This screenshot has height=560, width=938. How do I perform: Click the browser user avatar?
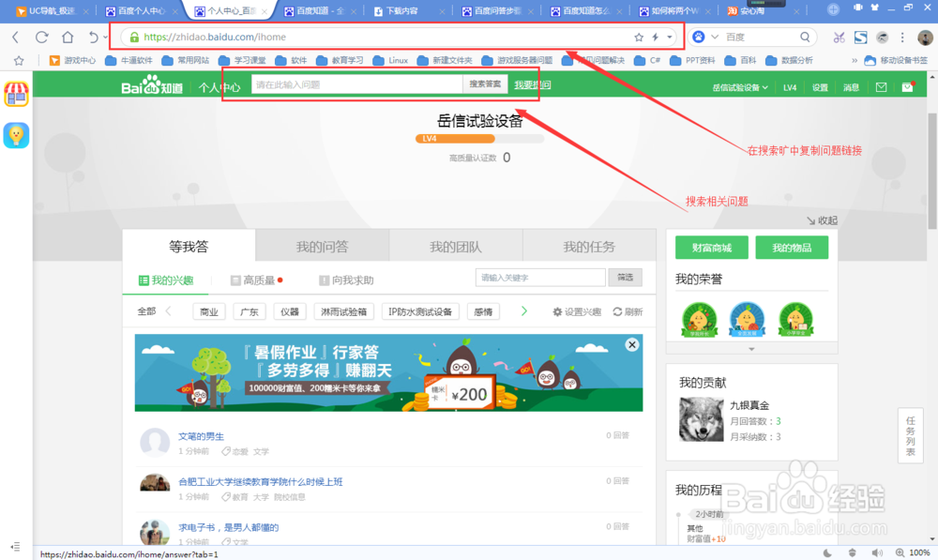click(x=925, y=38)
